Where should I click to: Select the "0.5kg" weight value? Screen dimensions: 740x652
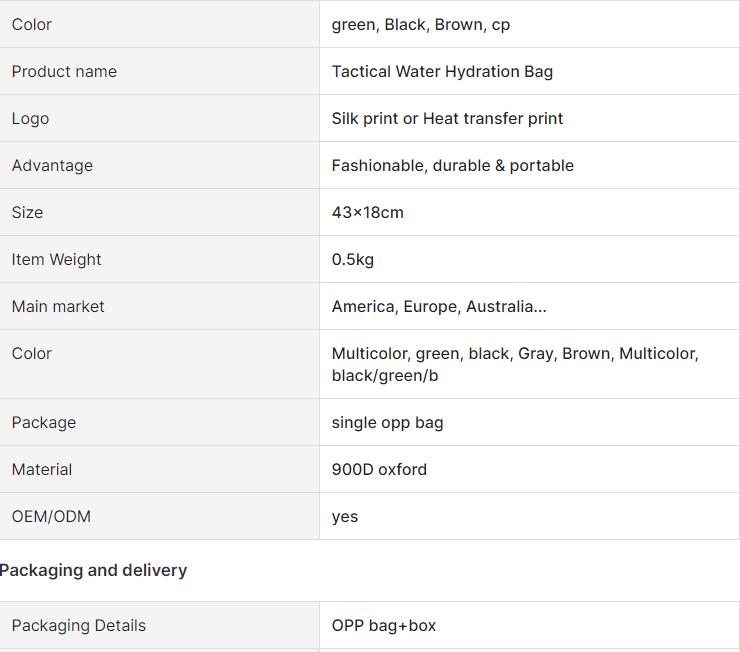tap(352, 259)
